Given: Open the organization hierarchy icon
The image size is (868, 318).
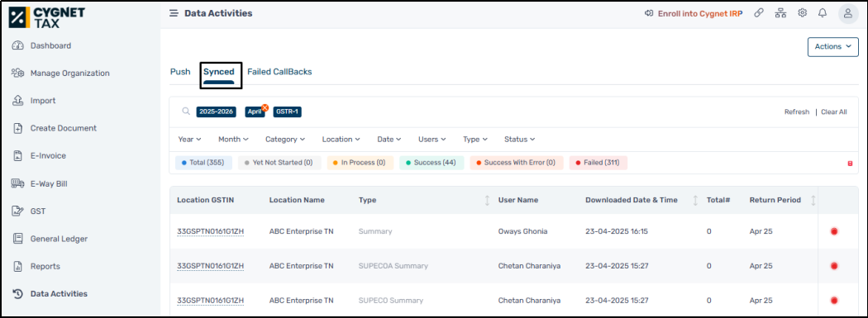Looking at the screenshot, I should tap(780, 12).
